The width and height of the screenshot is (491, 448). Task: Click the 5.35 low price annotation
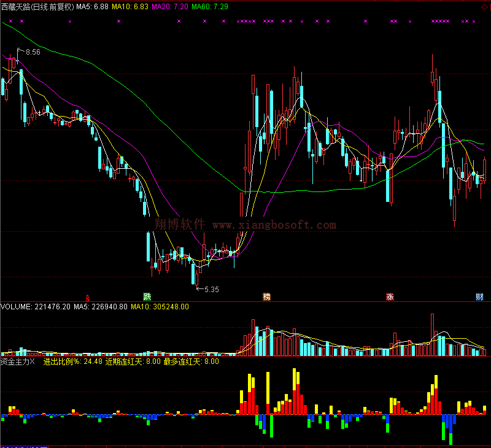pyautogui.click(x=211, y=290)
